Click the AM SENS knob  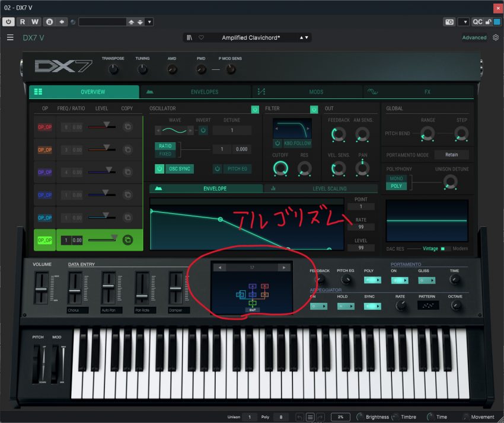[362, 134]
